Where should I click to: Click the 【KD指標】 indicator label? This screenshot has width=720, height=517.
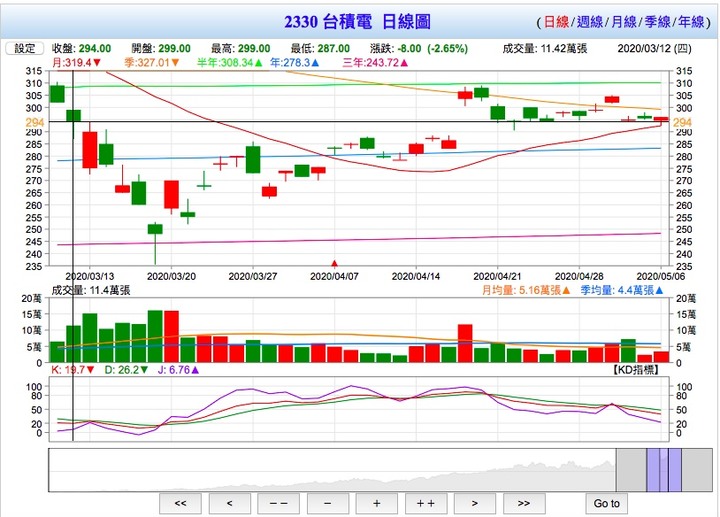coord(636,370)
